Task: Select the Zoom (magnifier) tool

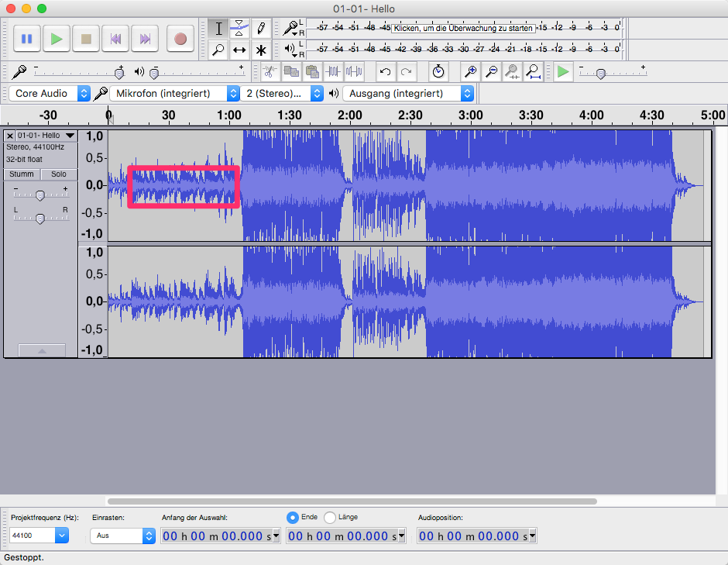Action: (x=218, y=50)
